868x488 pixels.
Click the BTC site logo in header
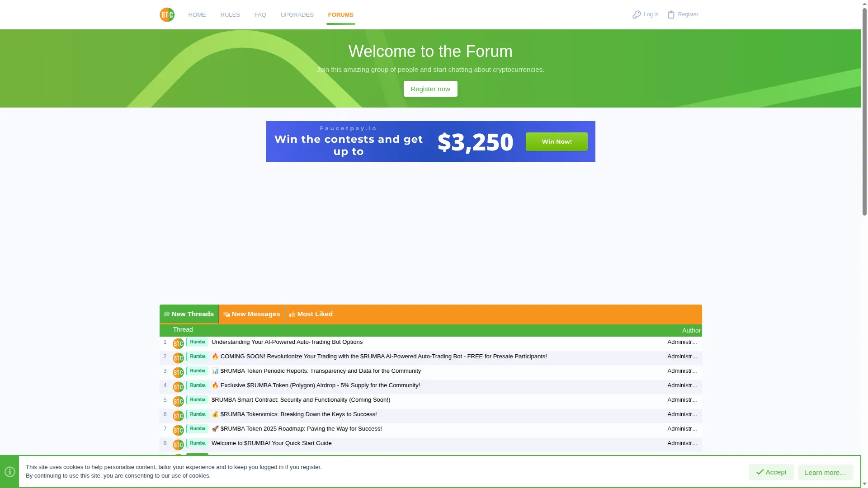tap(167, 14)
